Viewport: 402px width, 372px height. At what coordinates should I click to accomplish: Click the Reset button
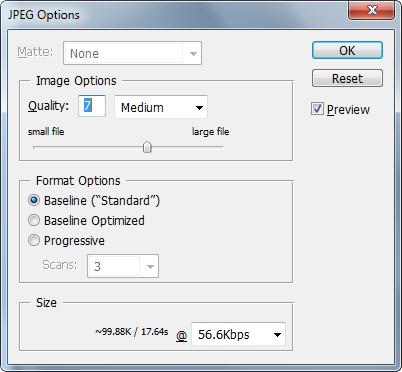(347, 78)
